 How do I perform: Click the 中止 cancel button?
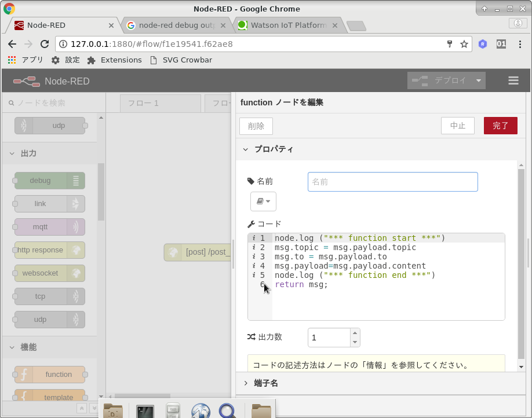(457, 126)
